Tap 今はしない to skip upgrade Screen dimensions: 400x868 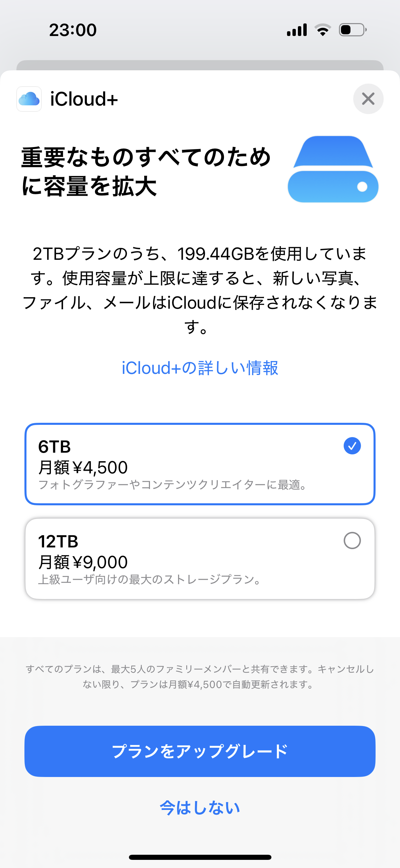[x=200, y=808]
